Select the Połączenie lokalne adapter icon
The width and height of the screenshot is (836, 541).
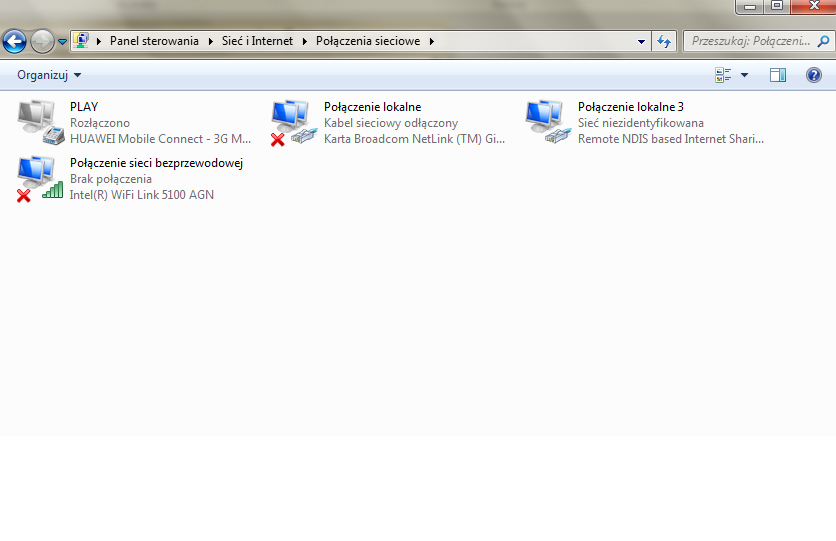coord(293,122)
